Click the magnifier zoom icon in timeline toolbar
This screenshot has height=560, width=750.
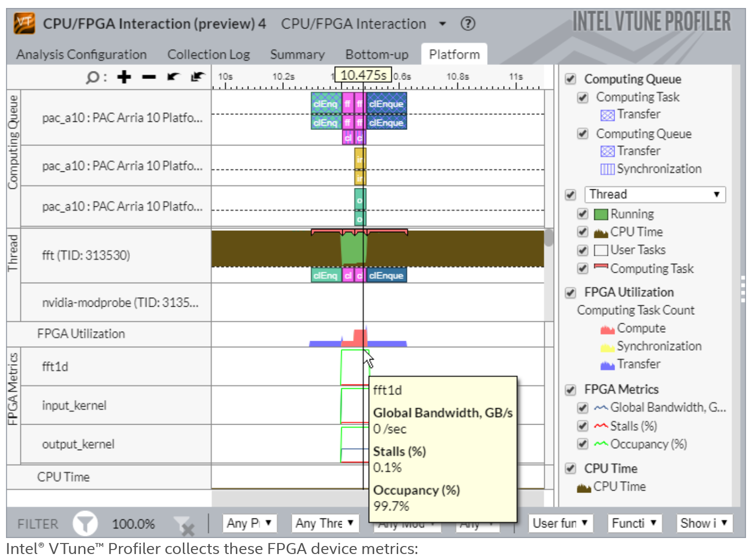click(93, 77)
